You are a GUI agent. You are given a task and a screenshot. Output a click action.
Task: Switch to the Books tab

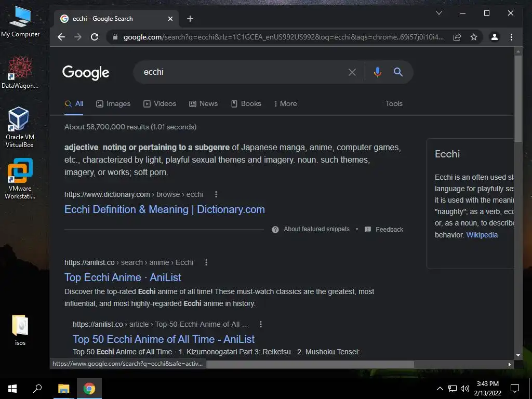(246, 104)
